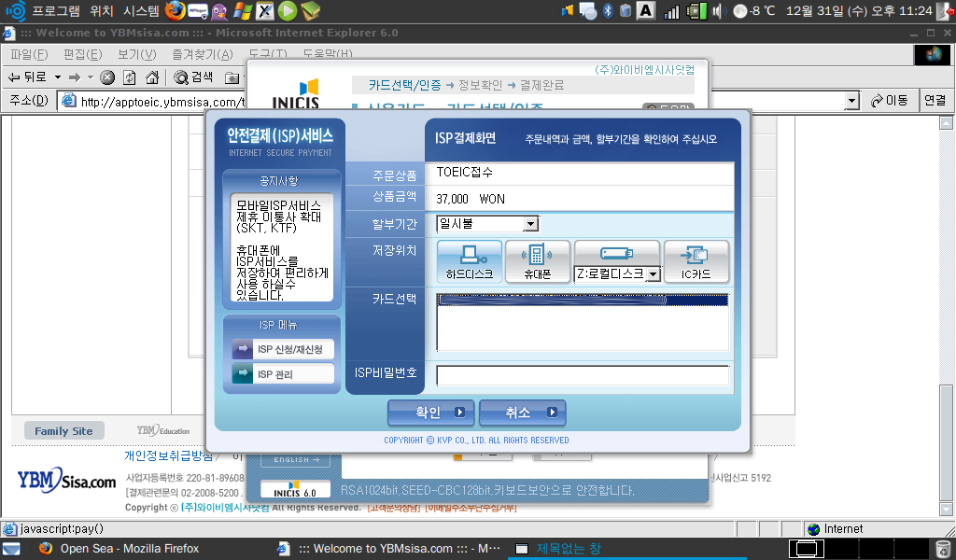
Task: Click the Windows flag launcher icon
Action: coord(243,10)
